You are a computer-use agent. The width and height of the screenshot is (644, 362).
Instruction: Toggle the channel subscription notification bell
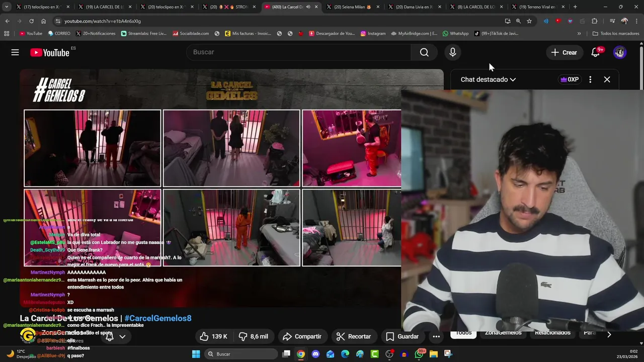tap(109, 336)
